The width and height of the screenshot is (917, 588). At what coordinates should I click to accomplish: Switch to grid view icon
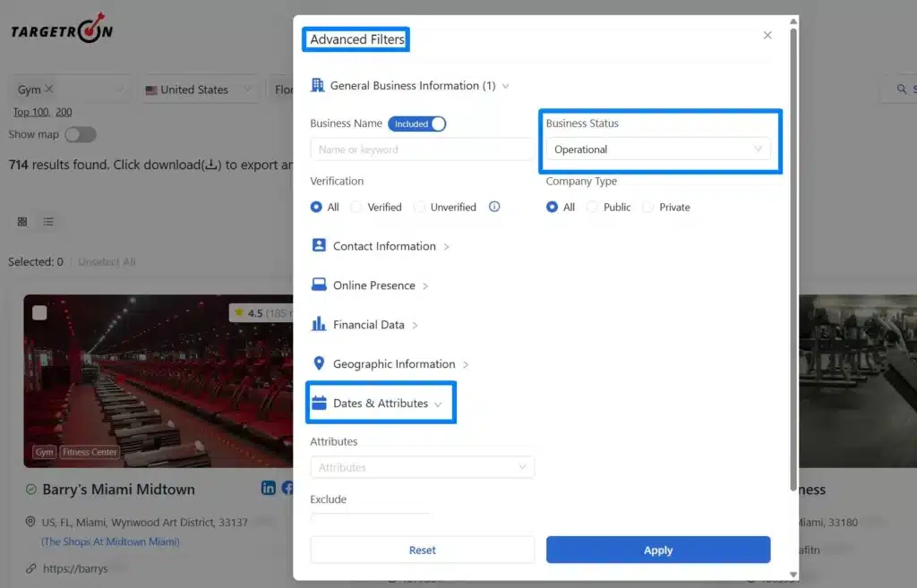pos(22,221)
